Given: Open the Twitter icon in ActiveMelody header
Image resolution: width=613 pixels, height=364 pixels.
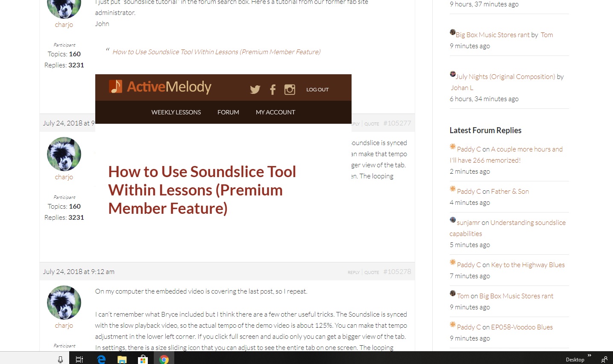Looking at the screenshot, I should coord(255,90).
